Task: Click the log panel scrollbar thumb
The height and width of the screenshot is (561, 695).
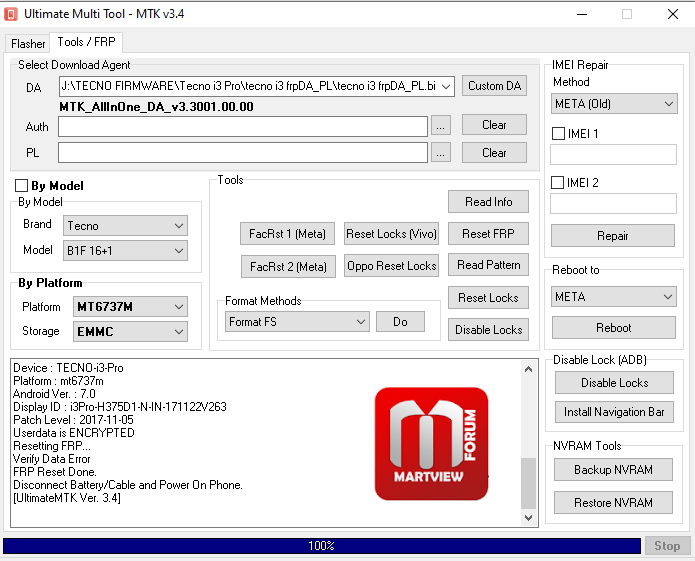Action: 528,483
